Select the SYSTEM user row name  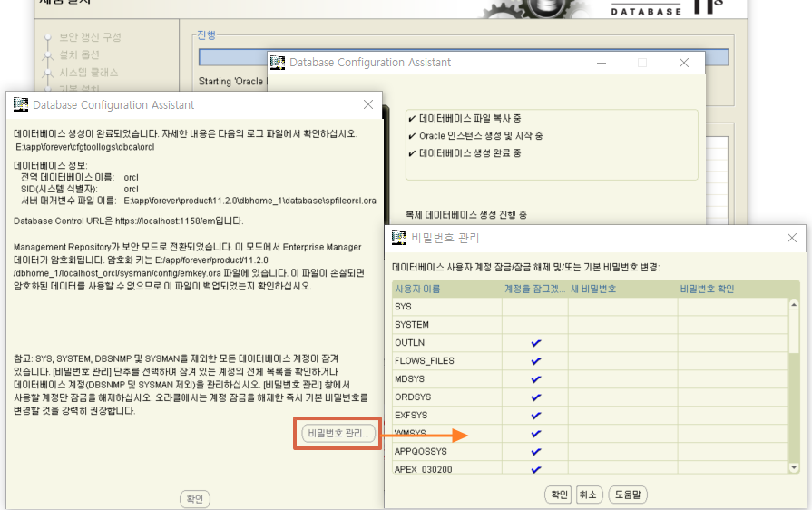412,325
